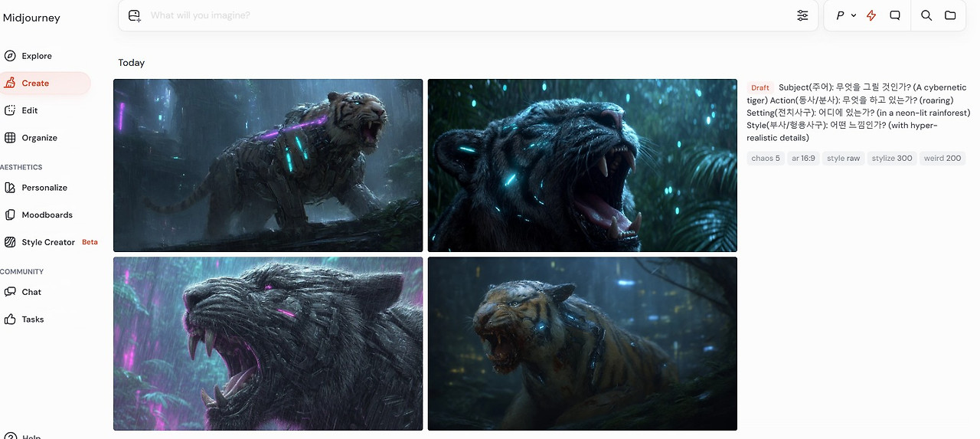Open the folder icon in top bar
The height and width of the screenshot is (439, 980).
click(x=950, y=15)
